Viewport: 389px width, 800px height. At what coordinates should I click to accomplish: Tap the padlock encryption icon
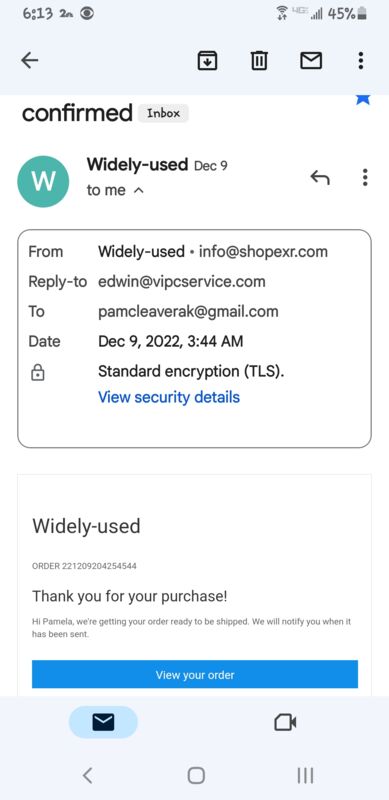(x=38, y=373)
